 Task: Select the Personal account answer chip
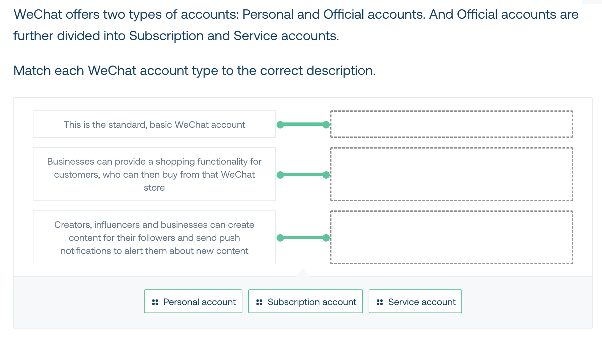tap(193, 301)
